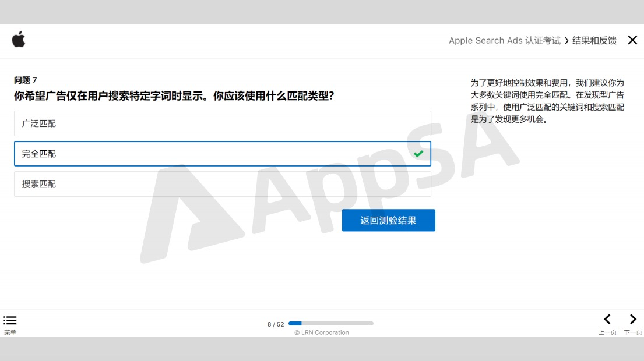Click the LRN Corporation copyright text
Screen dimensions: 644x361
(x=322, y=332)
